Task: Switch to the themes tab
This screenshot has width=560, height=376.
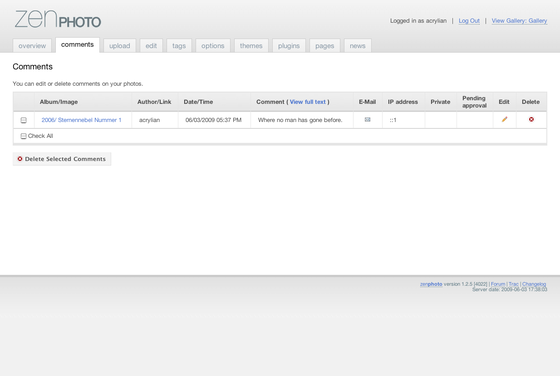Action: 251,46
